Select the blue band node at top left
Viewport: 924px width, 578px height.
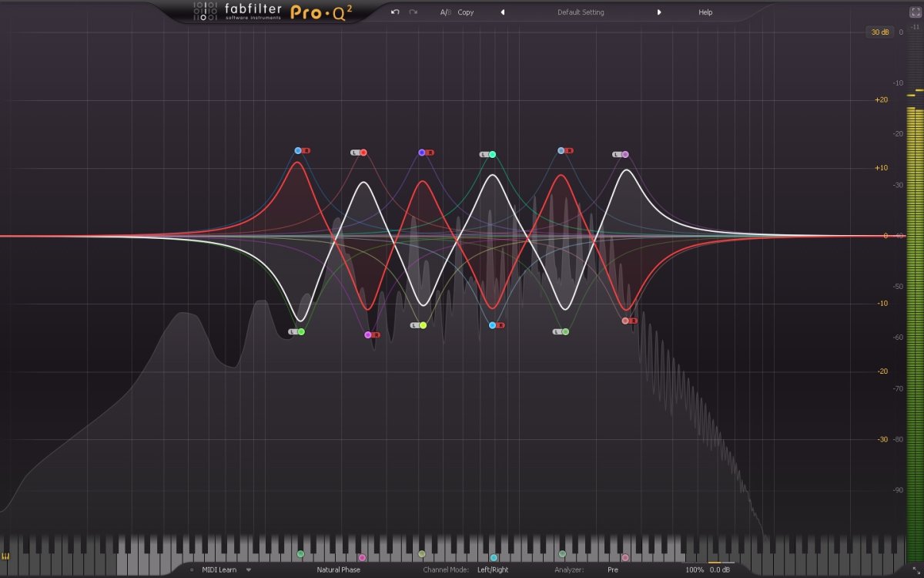coord(298,151)
